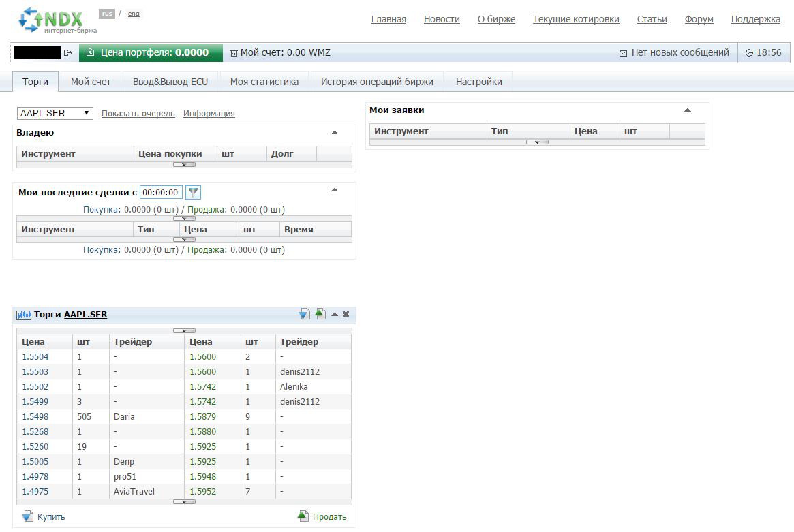
Task: Open Мой счет: 0.00 WMZ link
Action: (x=285, y=52)
